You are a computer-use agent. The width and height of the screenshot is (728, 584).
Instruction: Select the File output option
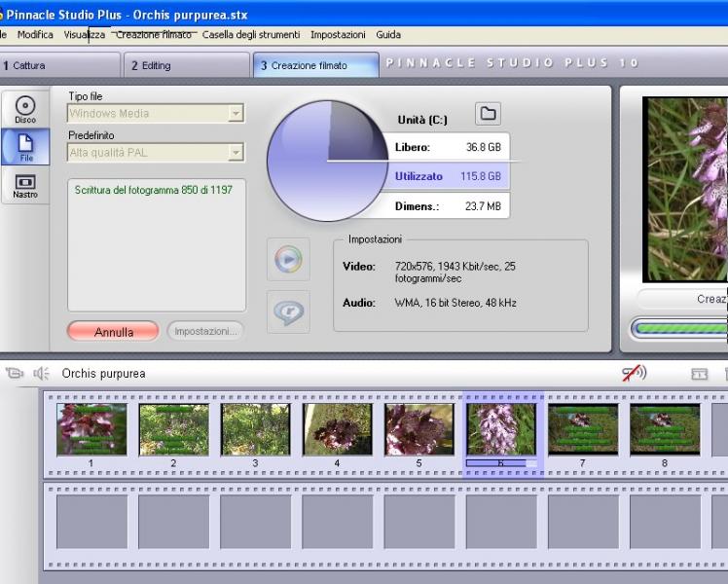point(25,147)
